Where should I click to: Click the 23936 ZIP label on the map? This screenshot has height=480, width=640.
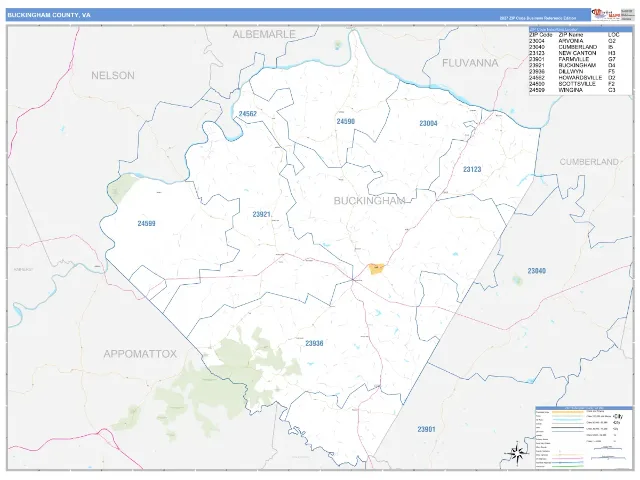point(314,343)
